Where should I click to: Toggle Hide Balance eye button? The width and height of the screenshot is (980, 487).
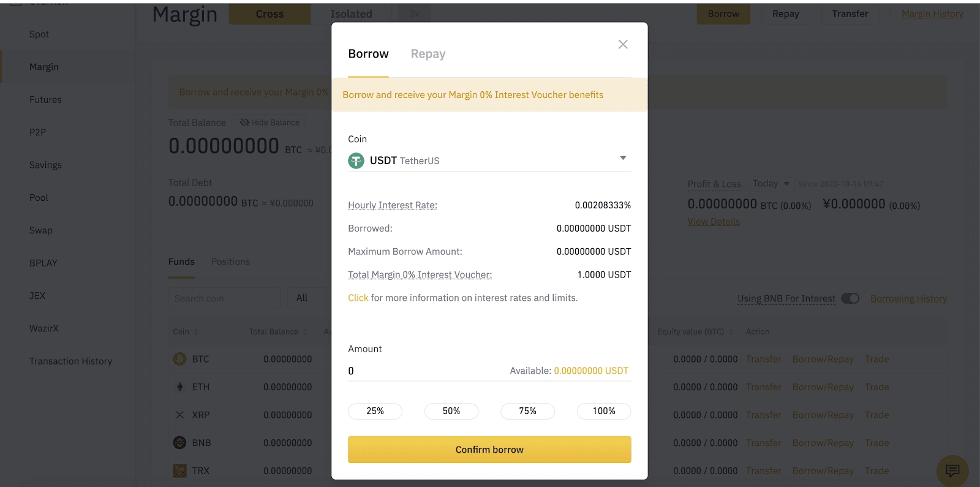(269, 123)
